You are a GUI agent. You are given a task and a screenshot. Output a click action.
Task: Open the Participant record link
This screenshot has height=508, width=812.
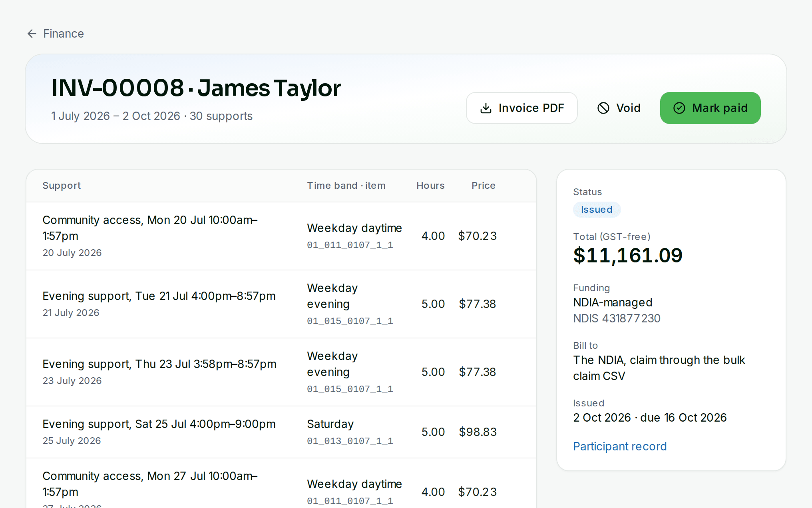620,446
